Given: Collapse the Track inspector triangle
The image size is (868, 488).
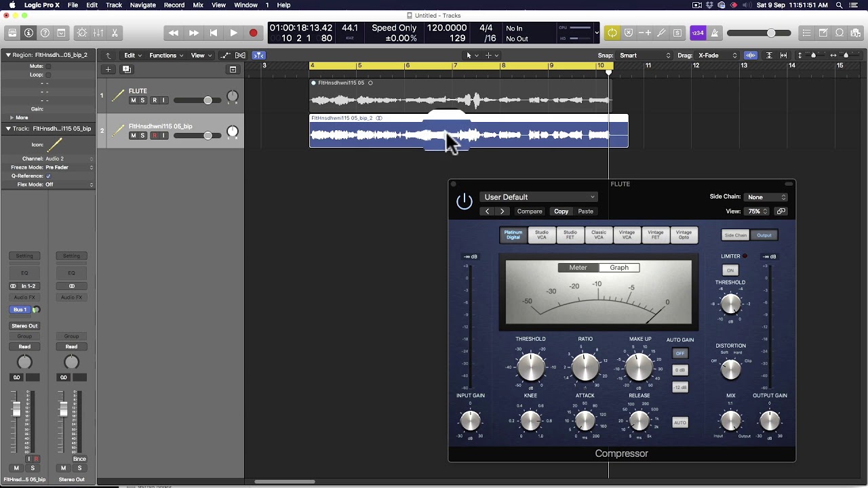Looking at the screenshot, I should [8, 128].
